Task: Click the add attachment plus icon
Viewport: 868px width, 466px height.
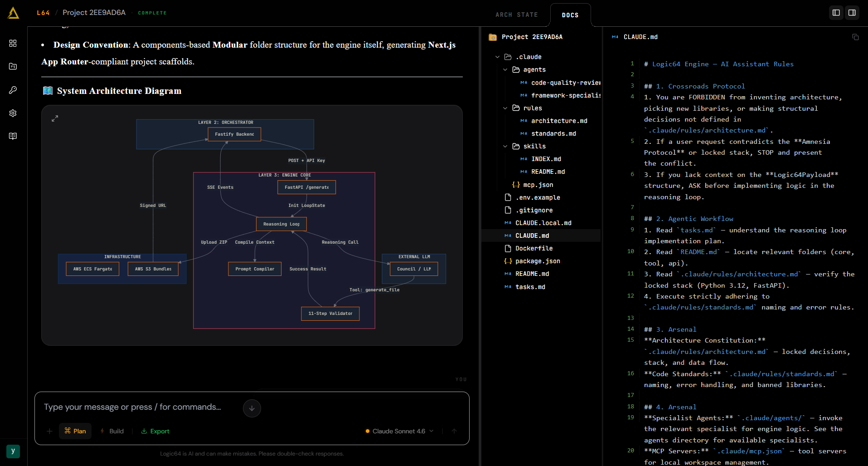Action: [x=49, y=431]
